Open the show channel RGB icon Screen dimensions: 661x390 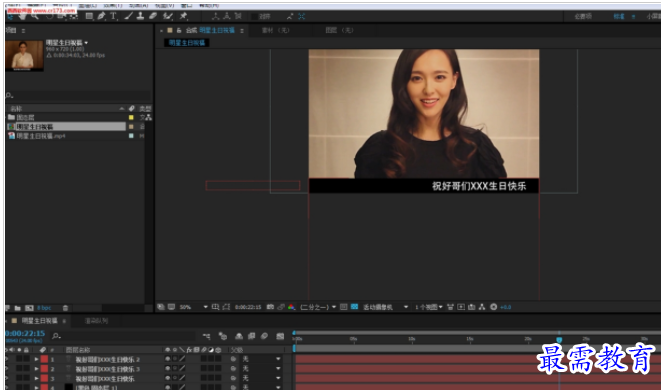[291, 307]
